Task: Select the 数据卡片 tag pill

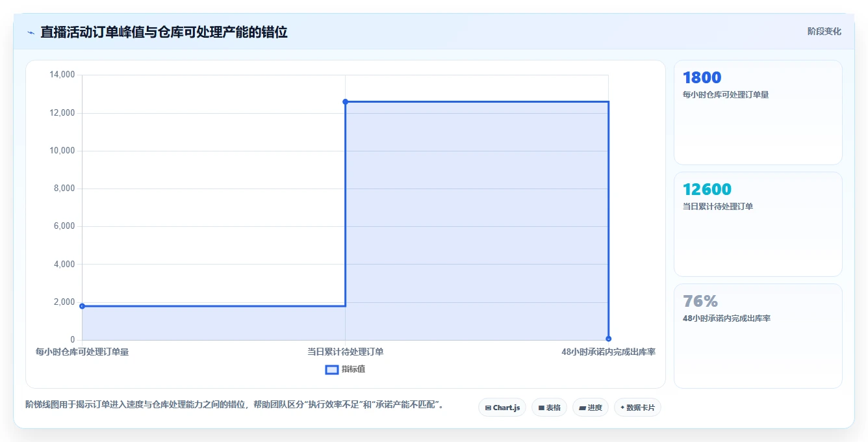Action: point(637,408)
